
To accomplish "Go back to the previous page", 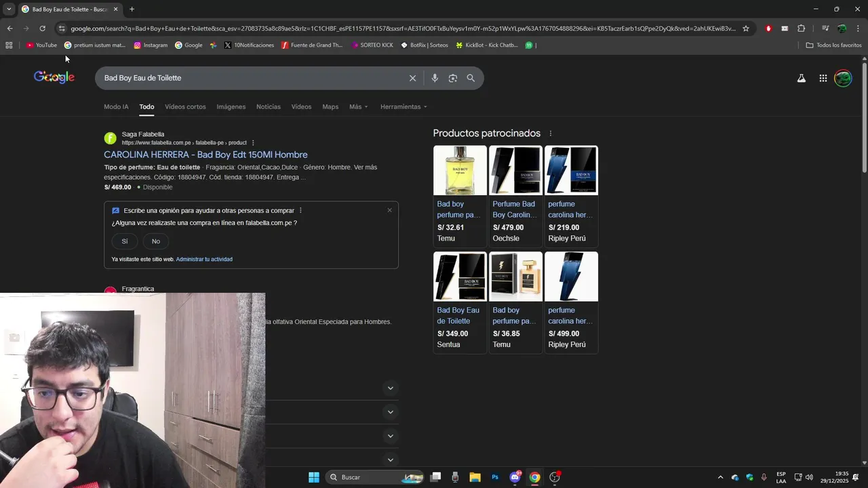I will tap(9, 28).
